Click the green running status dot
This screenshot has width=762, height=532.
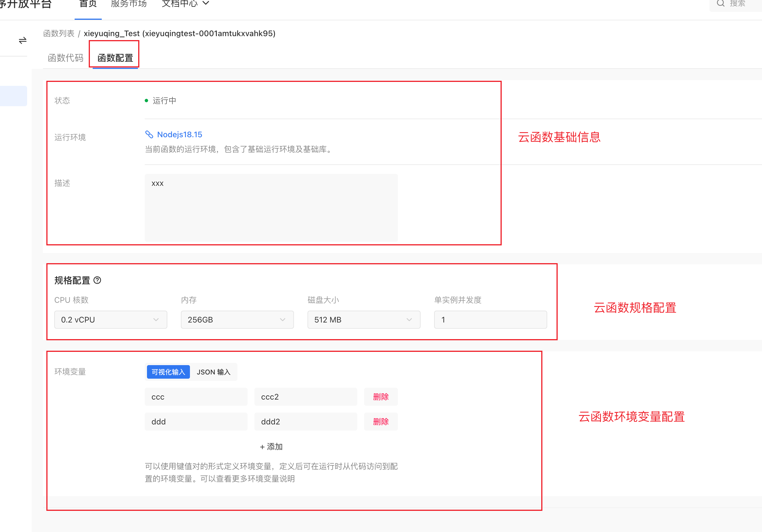click(x=146, y=101)
